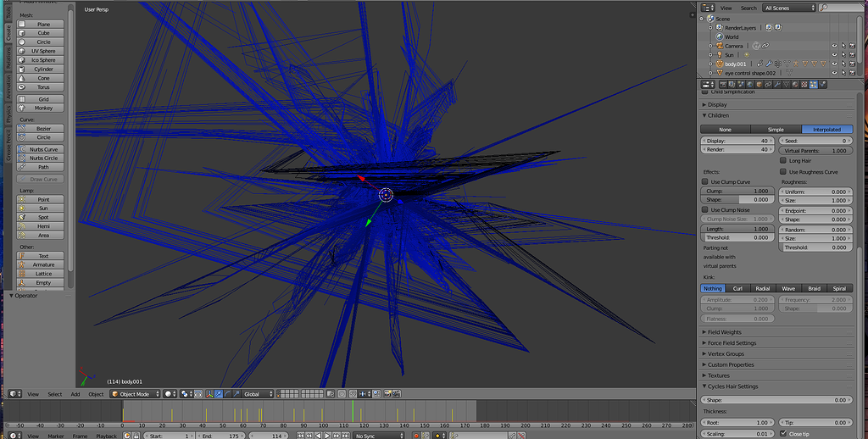Click the body.001 wrench modifier icon

pyautogui.click(x=769, y=64)
